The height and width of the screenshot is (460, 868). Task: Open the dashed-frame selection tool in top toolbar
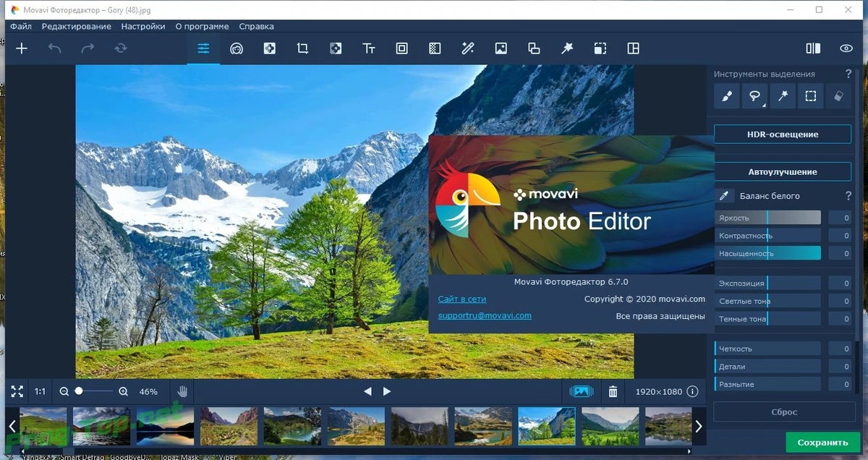600,48
